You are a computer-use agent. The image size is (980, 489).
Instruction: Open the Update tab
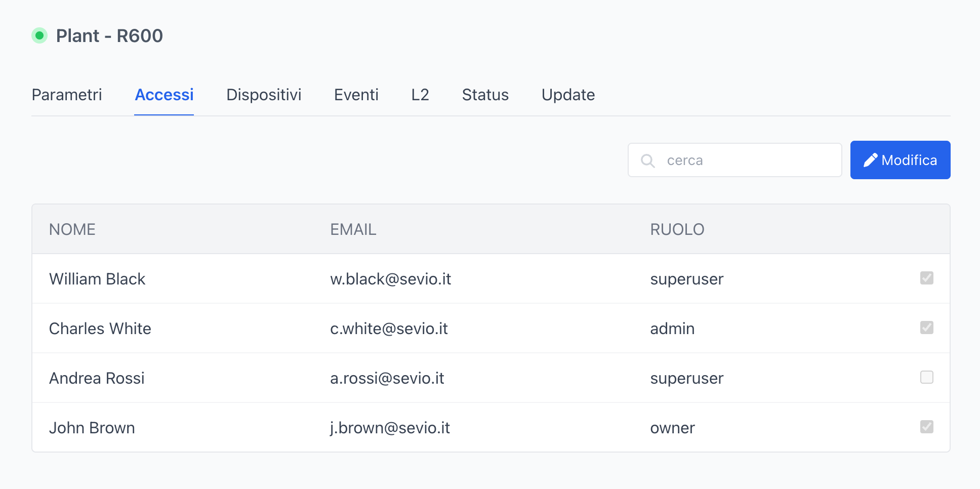(568, 95)
